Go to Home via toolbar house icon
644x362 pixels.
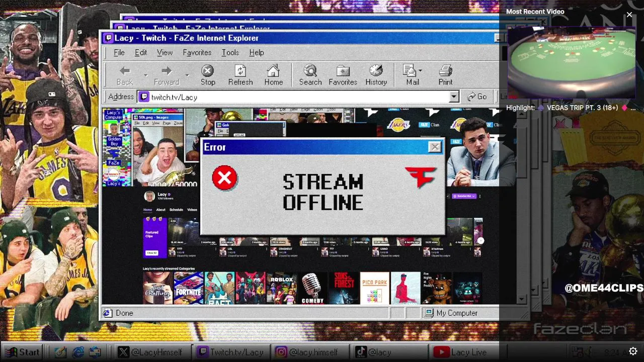[273, 71]
